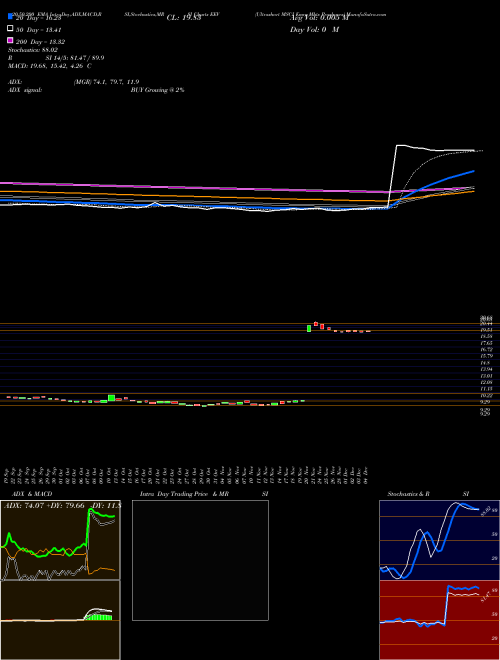Click the 'Stochastics & R' panel title
Screen dimensions: 500x660
(x=409, y=494)
